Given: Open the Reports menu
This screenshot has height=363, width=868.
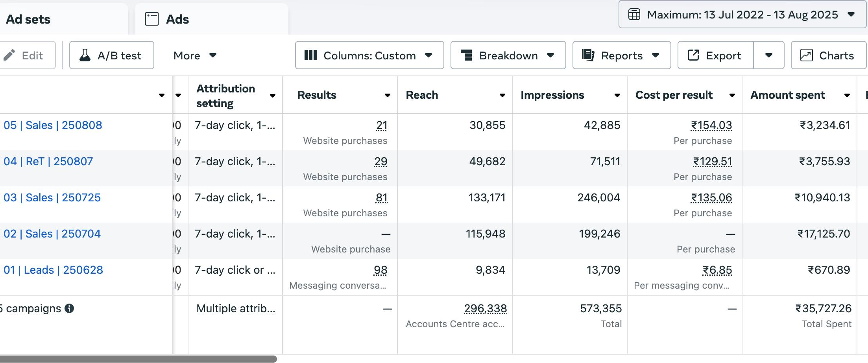Looking at the screenshot, I should (621, 55).
